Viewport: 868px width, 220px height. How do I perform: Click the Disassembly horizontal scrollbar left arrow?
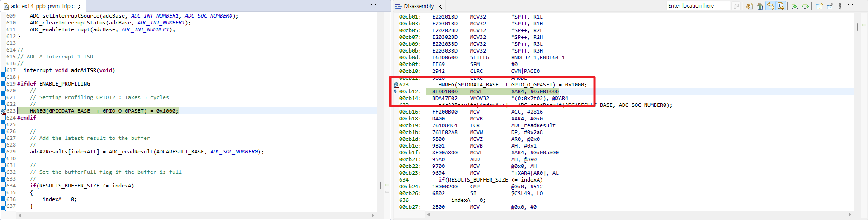point(429,215)
